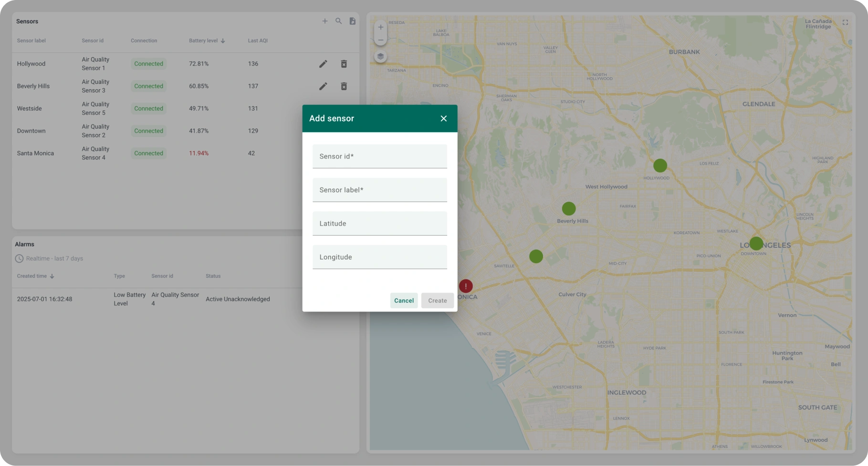This screenshot has height=466, width=868.
Task: Delete the Beverly Hills sensor
Action: click(344, 86)
